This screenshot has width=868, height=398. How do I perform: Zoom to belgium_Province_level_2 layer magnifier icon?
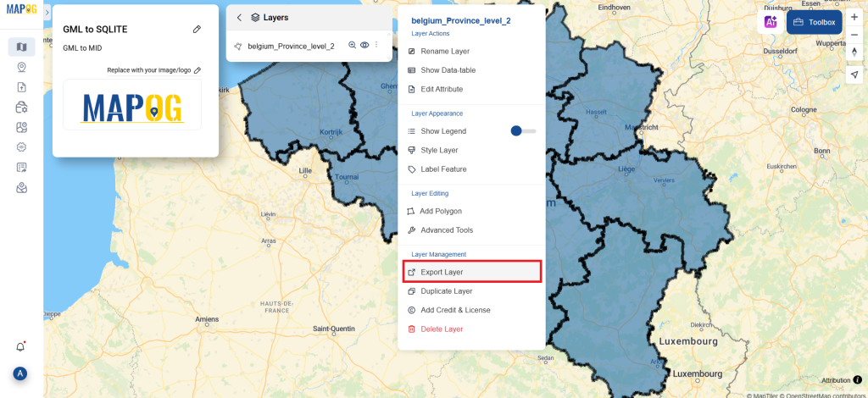pyautogui.click(x=352, y=46)
